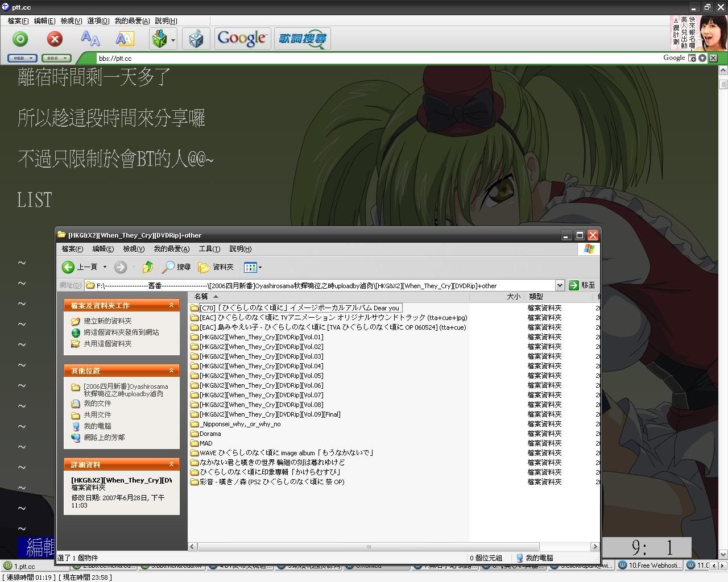The width and height of the screenshot is (728, 582).
Task: Sort by 名稱 column header
Action: (x=329, y=297)
